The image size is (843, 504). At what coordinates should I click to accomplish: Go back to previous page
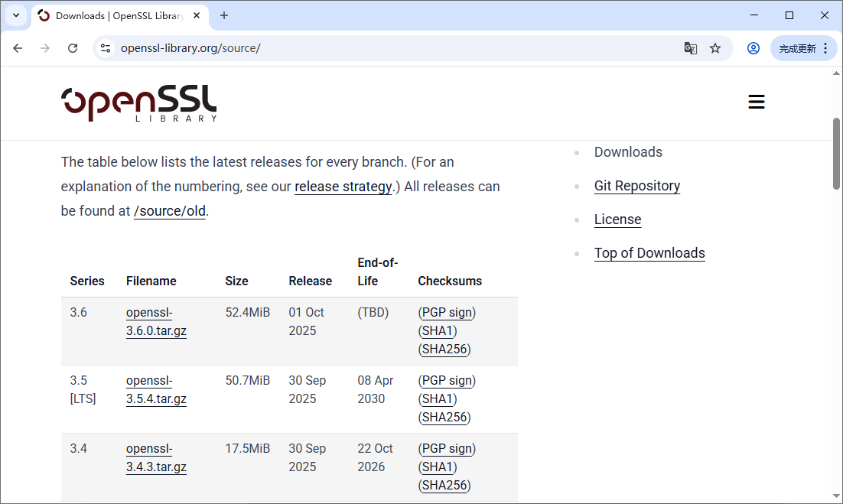click(18, 48)
